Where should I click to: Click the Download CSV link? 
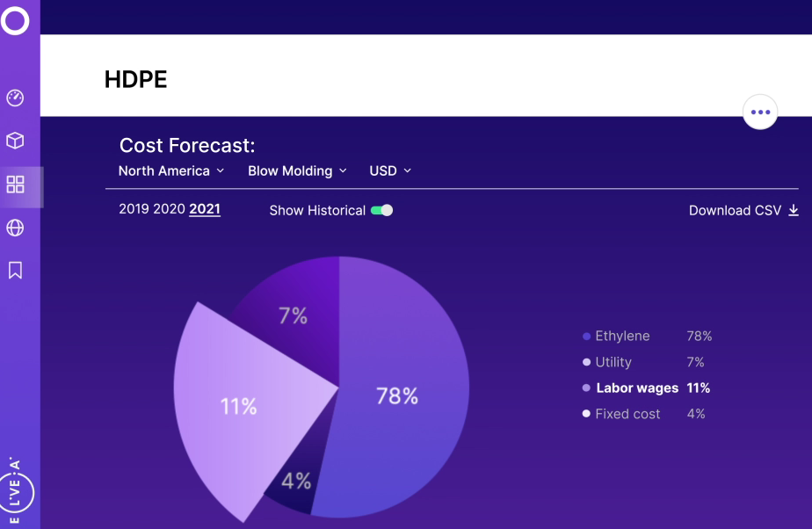[x=736, y=211]
